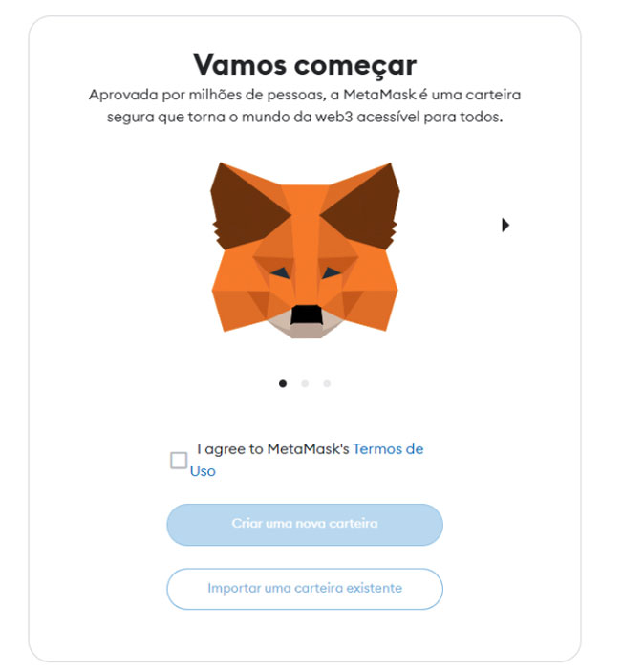The image size is (623, 672).
Task: Click the fox's beige chin
Action: click(x=306, y=329)
